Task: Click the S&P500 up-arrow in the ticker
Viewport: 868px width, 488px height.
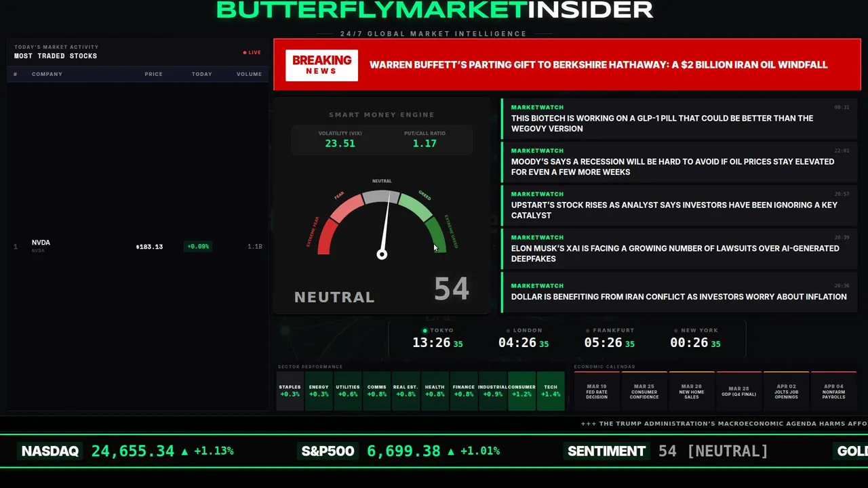Action: [451, 451]
